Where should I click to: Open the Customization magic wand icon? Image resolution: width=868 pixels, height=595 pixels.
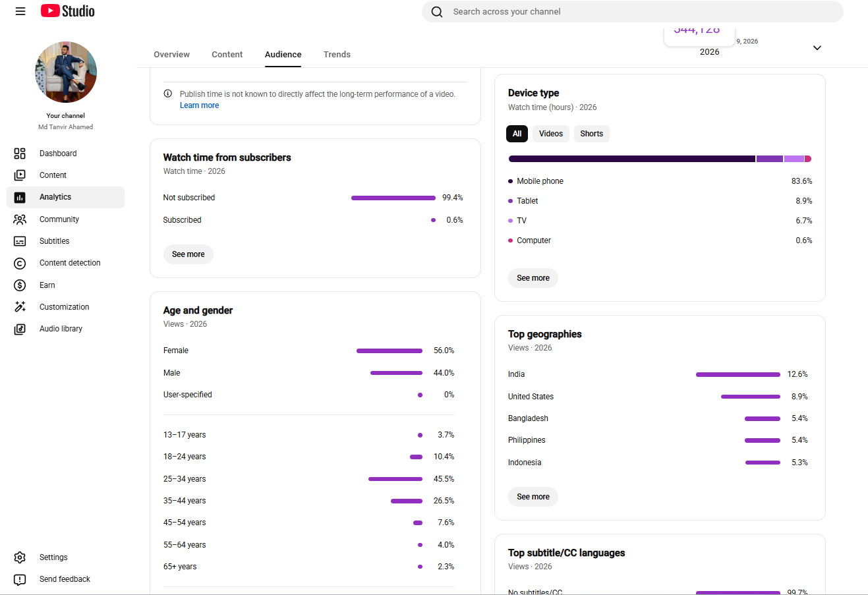pos(20,307)
